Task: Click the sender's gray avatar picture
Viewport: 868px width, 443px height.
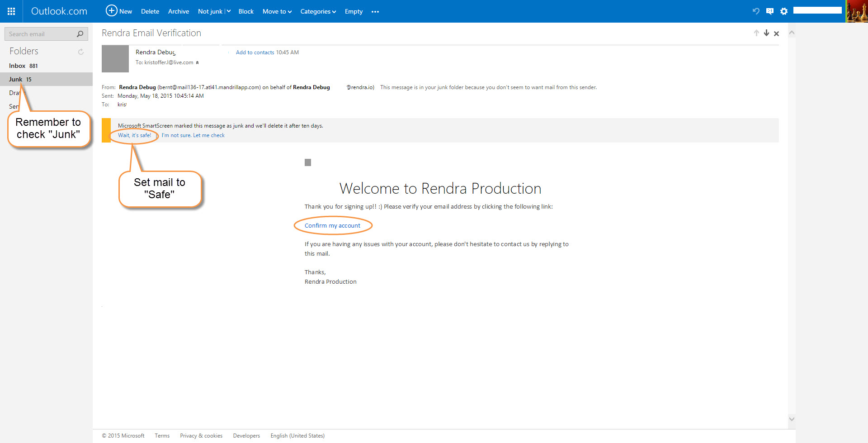Action: 115,59
